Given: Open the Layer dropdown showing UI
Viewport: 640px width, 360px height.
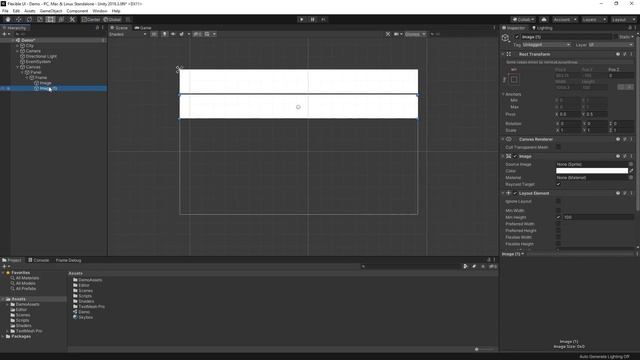Looking at the screenshot, I should click(611, 45).
